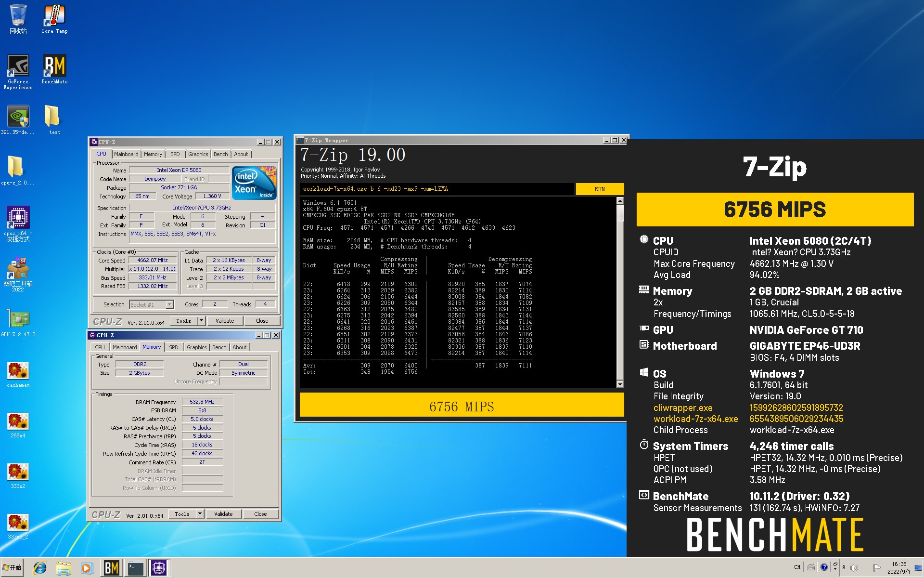The image size is (924, 578).
Task: Click the Intel Xeon inside logo
Action: coord(254,183)
